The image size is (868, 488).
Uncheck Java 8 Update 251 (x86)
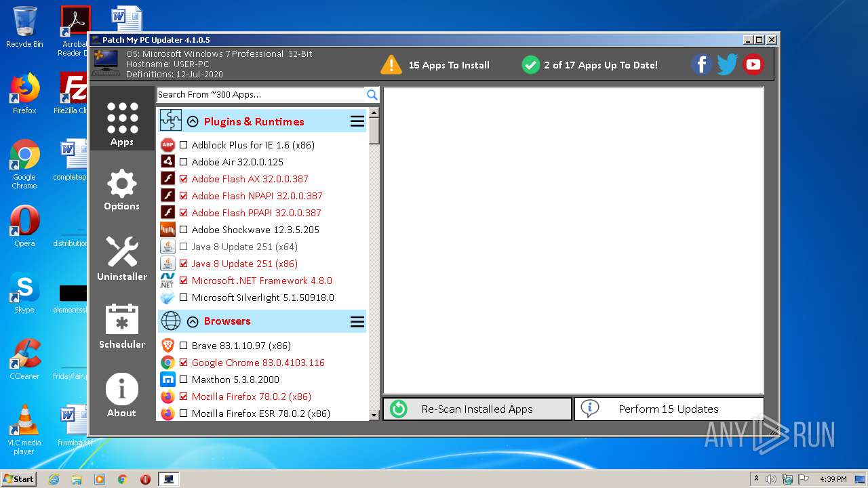183,264
